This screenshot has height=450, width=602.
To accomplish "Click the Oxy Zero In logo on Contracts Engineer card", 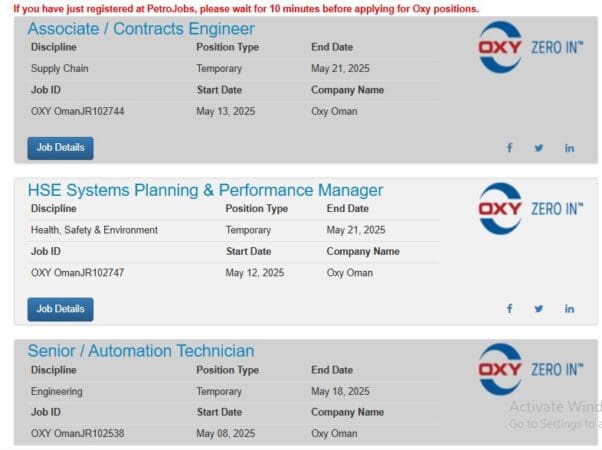I will tap(531, 47).
